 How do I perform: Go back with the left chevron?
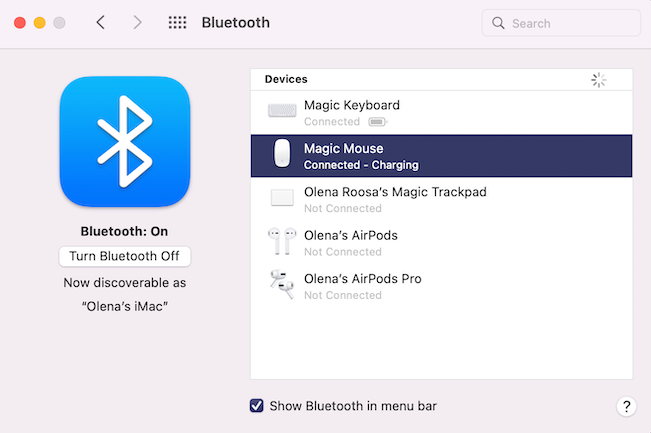click(x=100, y=23)
